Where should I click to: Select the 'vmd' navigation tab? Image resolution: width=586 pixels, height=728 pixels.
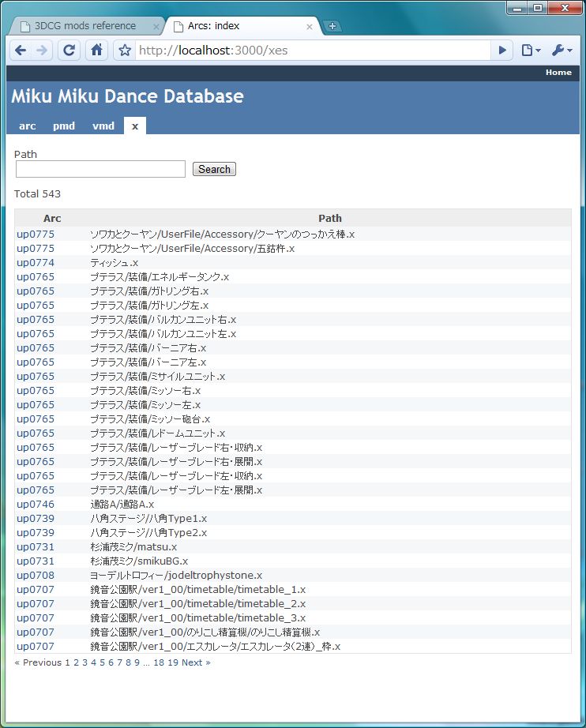coord(103,126)
